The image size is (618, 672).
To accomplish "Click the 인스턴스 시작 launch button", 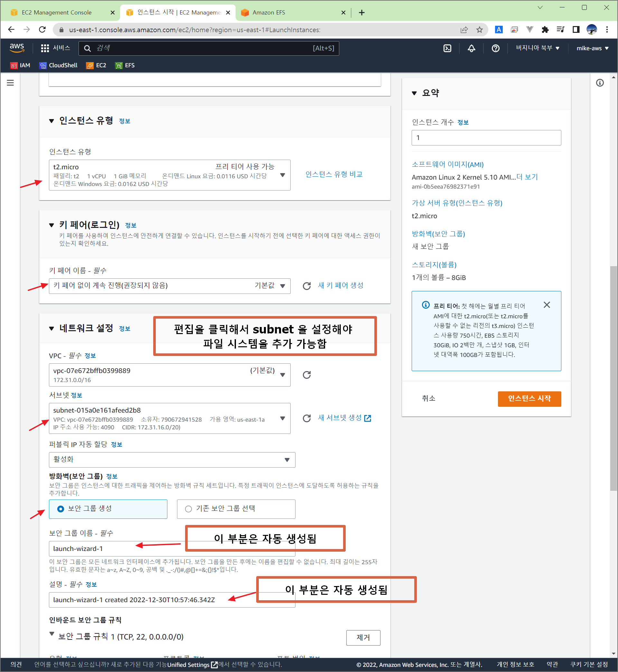I will (x=529, y=398).
